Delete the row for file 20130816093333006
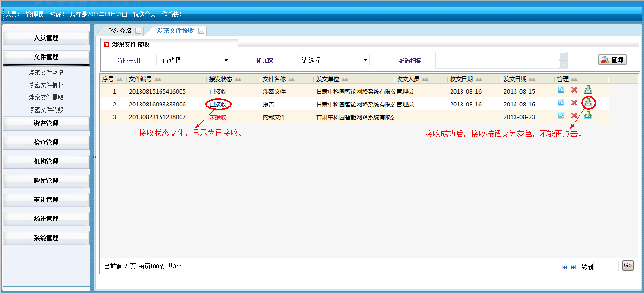Image resolution: width=644 pixels, height=293 pixels. click(574, 103)
